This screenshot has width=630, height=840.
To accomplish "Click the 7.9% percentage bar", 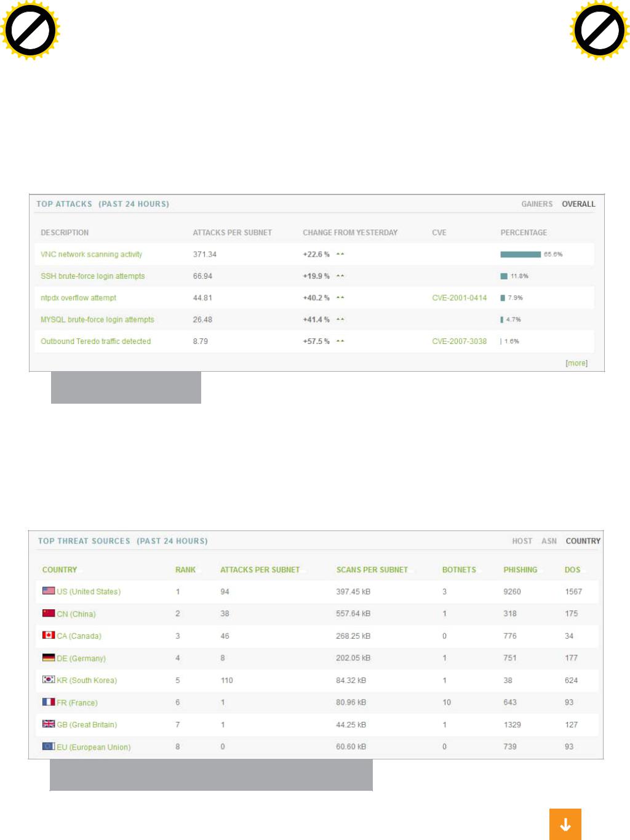I will point(503,298).
